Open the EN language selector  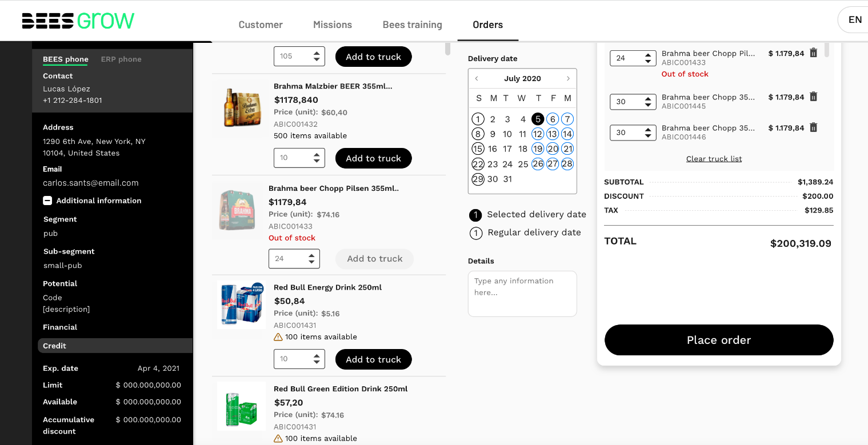[854, 20]
